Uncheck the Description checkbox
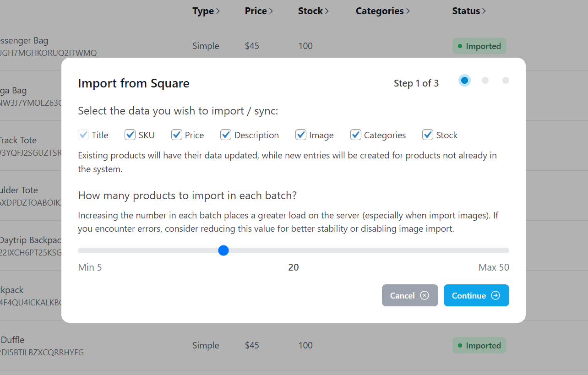Image resolution: width=588 pixels, height=375 pixels. [226, 135]
